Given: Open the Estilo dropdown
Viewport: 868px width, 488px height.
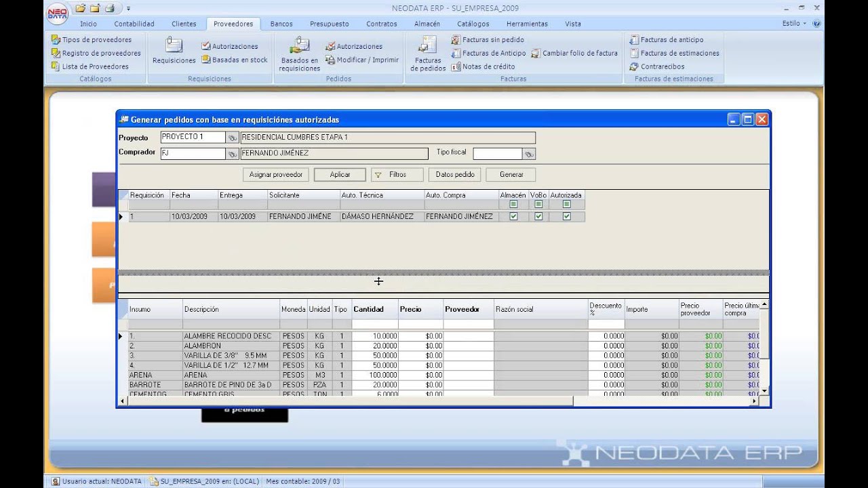Looking at the screenshot, I should pyautogui.click(x=794, y=23).
